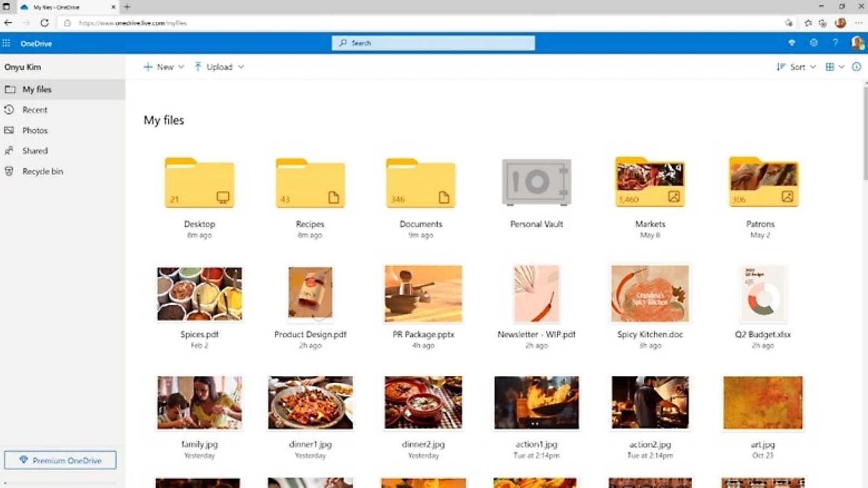Image resolution: width=868 pixels, height=488 pixels.
Task: Open the app launcher grid icon
Action: click(7, 43)
